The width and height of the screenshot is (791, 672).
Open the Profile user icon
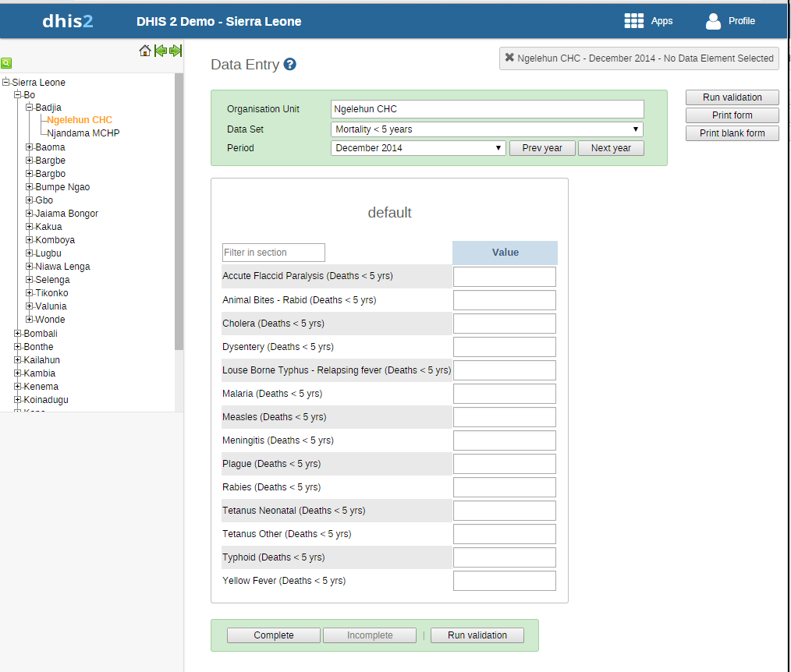pos(713,21)
